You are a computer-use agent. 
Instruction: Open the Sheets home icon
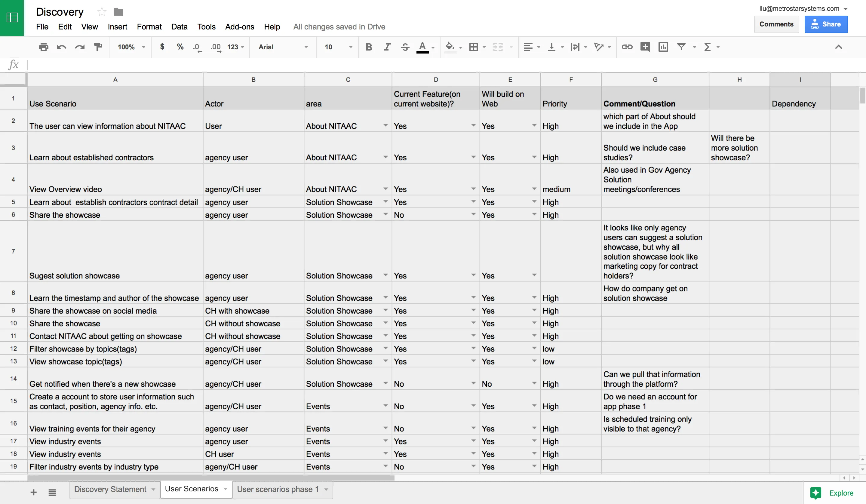(12, 18)
